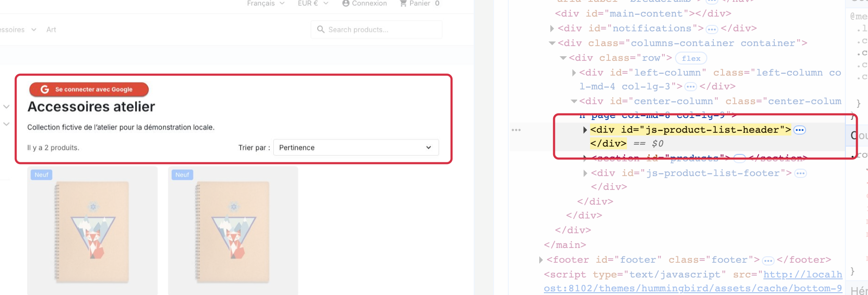Open the Art menu item
This screenshot has height=295, width=868.
tap(51, 29)
